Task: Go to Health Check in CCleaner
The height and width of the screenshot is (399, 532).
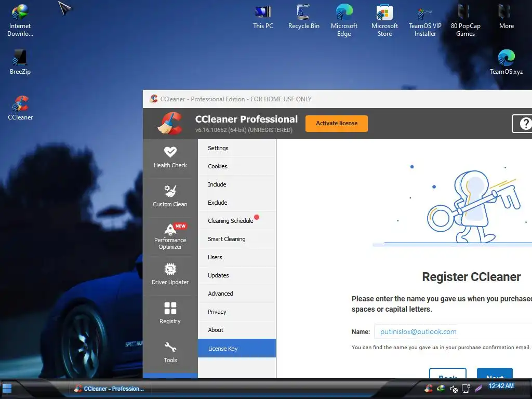Action: coord(170,158)
